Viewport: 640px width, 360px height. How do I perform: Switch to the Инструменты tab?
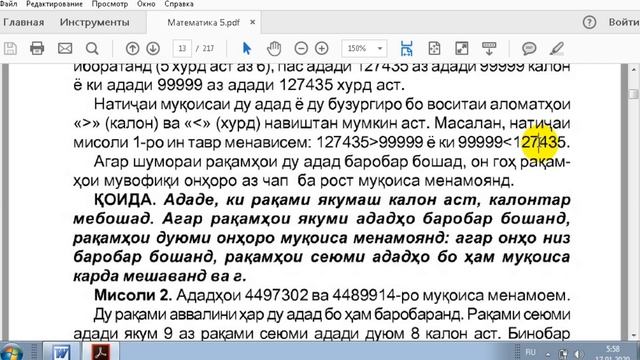click(x=94, y=22)
